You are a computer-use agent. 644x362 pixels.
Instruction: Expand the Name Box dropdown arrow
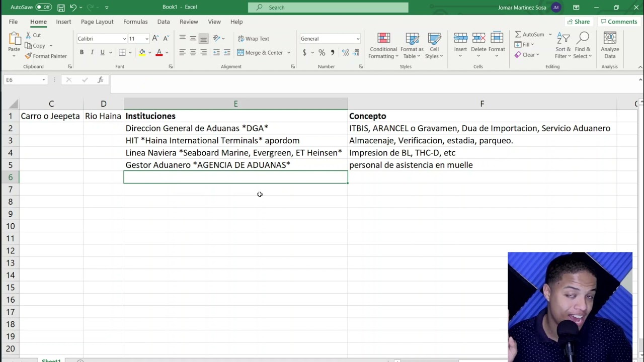point(44,80)
